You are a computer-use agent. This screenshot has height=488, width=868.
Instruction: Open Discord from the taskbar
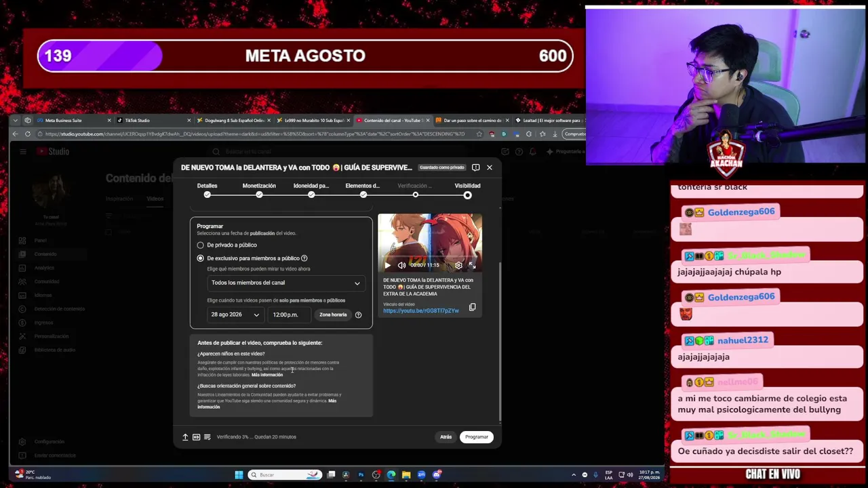(x=437, y=475)
